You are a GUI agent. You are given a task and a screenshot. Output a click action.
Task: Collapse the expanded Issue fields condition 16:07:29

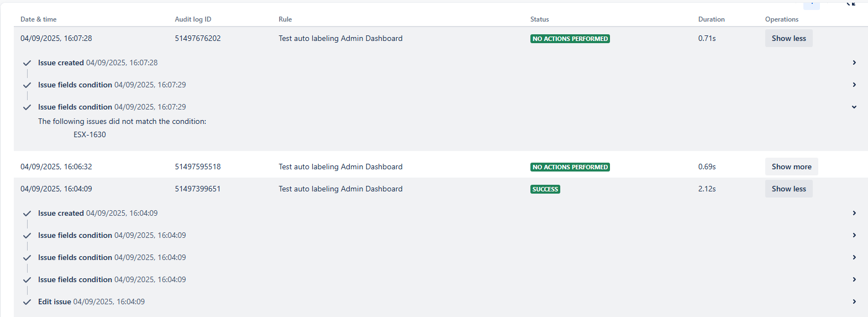click(x=854, y=107)
